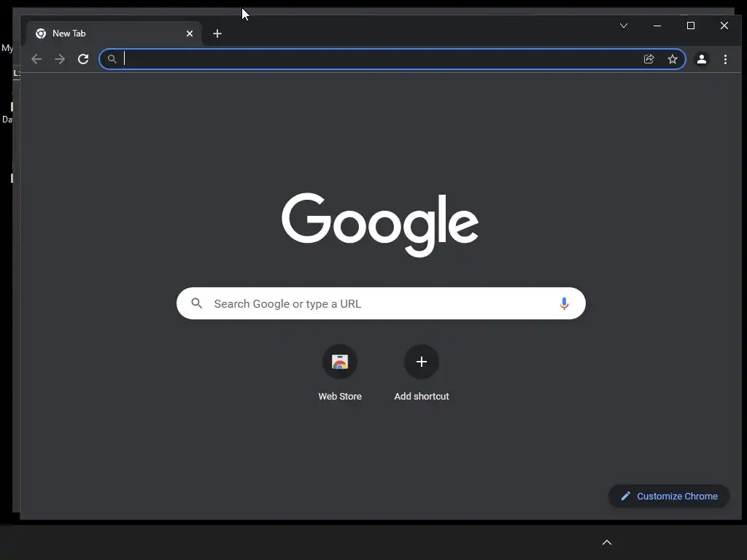
Task: Start voice search with microphone icon
Action: (564, 303)
